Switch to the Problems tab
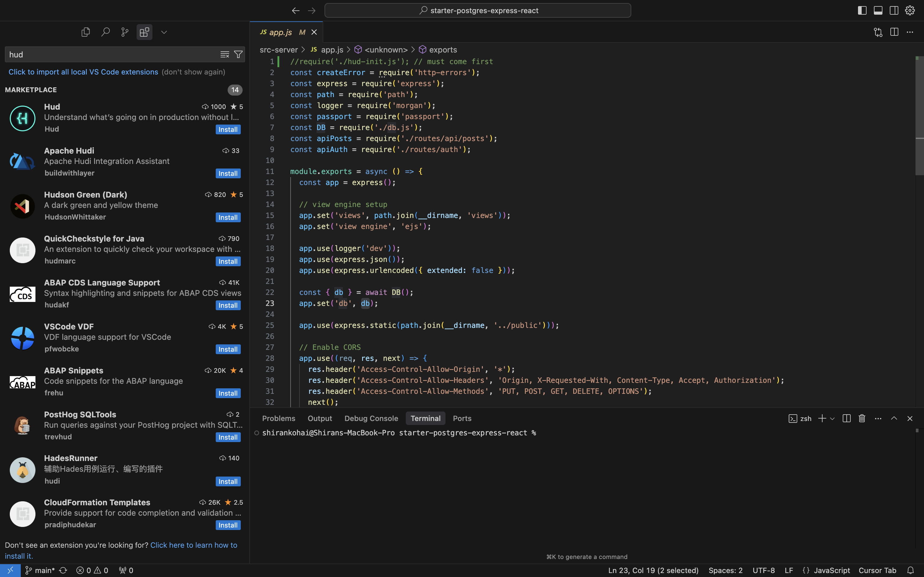Viewport: 924px width, 577px height. click(278, 418)
